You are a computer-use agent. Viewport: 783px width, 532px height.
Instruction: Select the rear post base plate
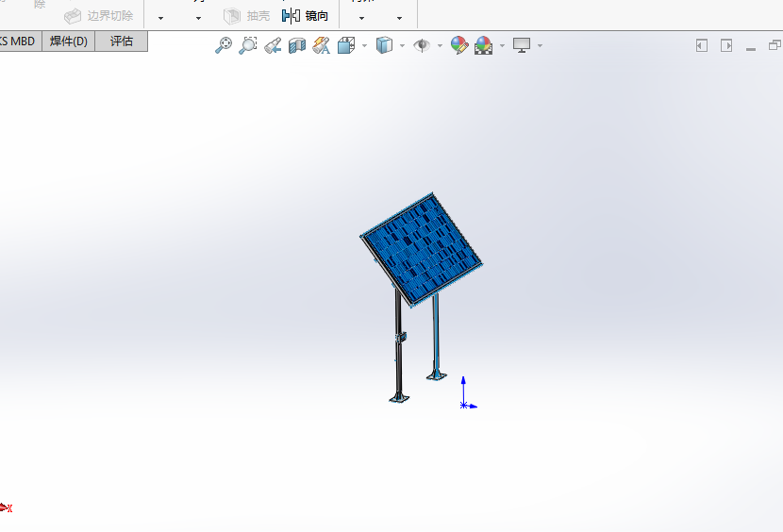(437, 375)
